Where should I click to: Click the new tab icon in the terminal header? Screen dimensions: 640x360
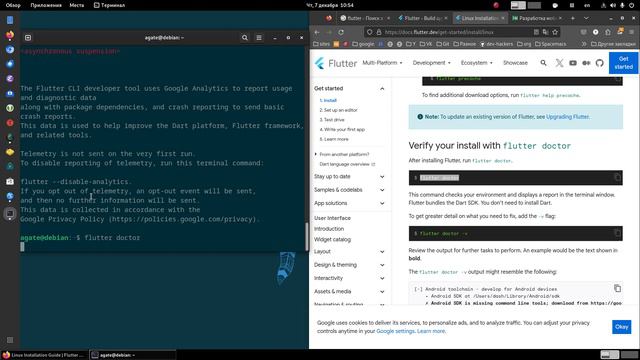pyautogui.click(x=28, y=38)
